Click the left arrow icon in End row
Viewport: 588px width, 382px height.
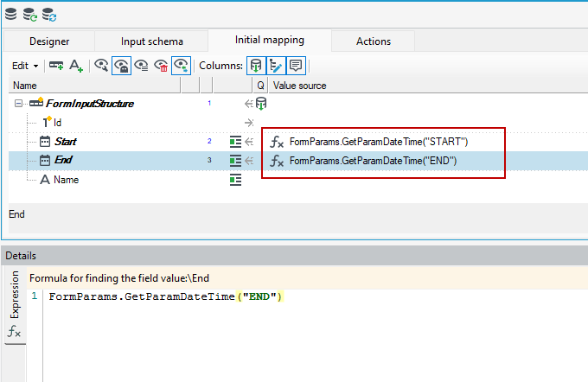click(249, 161)
